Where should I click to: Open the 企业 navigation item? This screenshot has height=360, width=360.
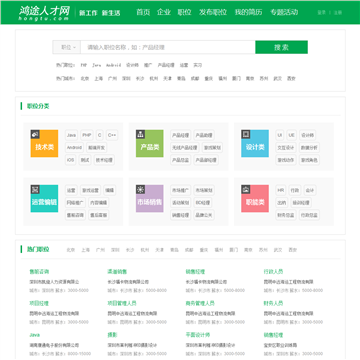point(164,12)
